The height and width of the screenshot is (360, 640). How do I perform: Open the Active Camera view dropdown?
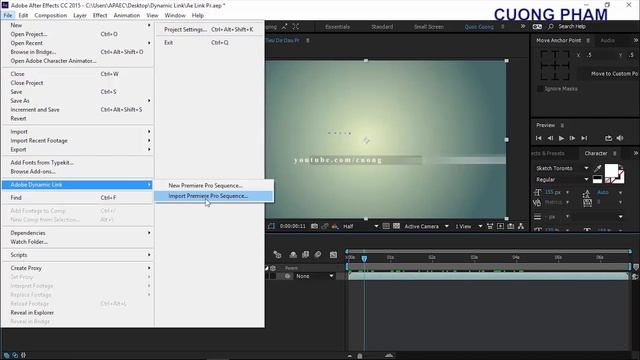point(427,226)
